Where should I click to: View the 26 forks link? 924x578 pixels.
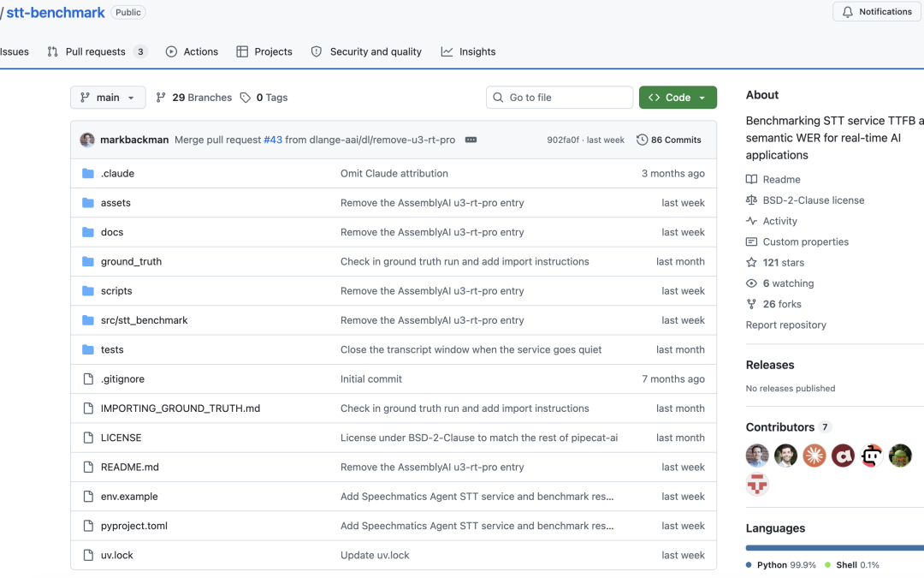pos(773,304)
